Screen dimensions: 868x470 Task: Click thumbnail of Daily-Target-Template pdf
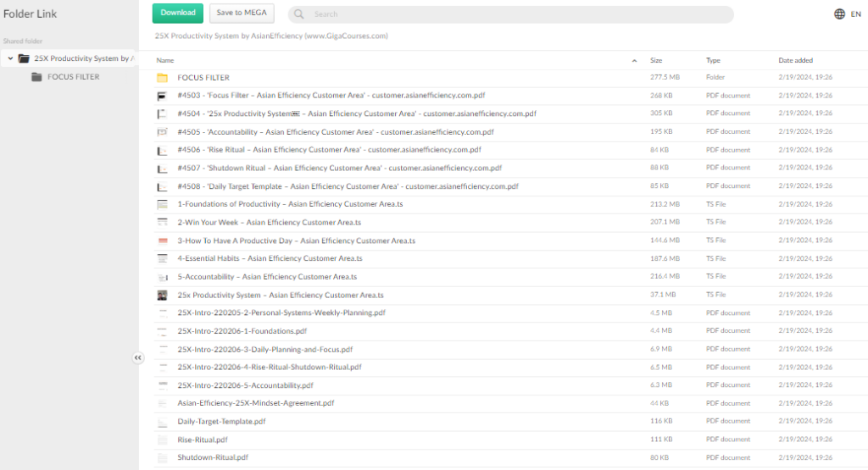click(x=162, y=422)
